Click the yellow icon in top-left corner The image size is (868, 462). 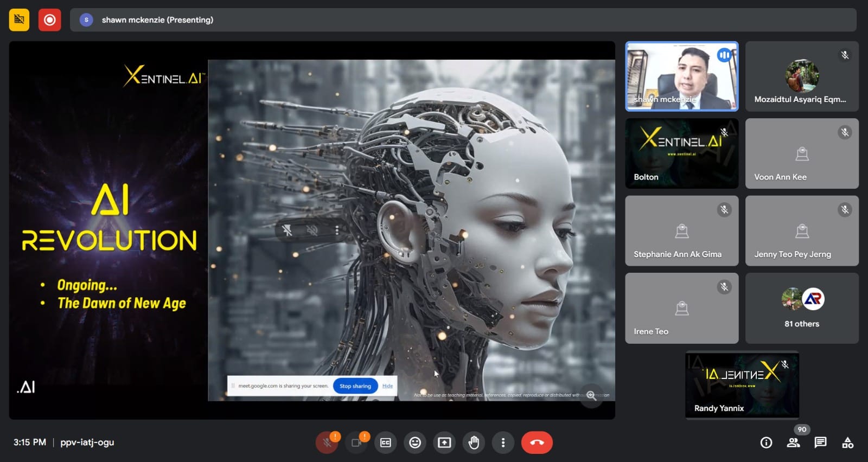pyautogui.click(x=19, y=20)
